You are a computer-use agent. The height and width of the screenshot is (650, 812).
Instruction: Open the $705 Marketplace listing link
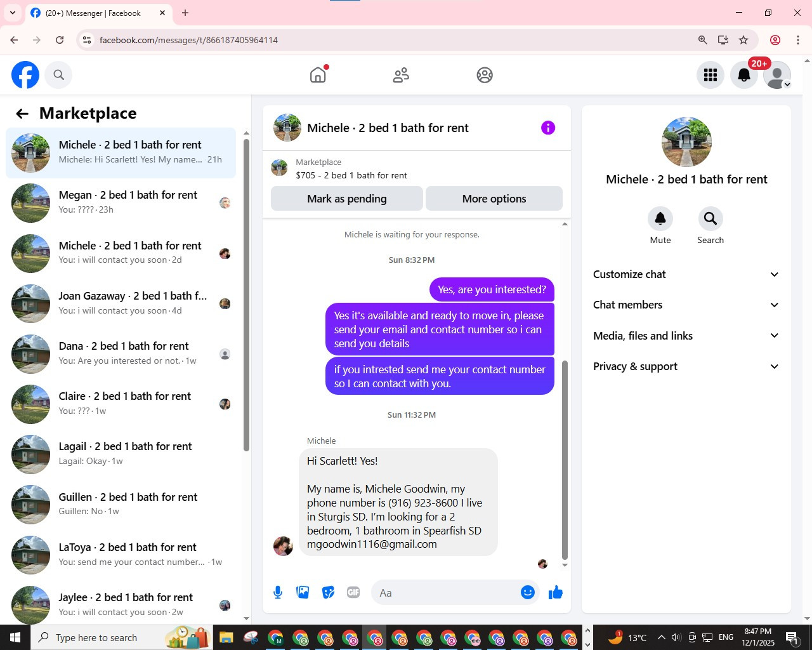(351, 175)
